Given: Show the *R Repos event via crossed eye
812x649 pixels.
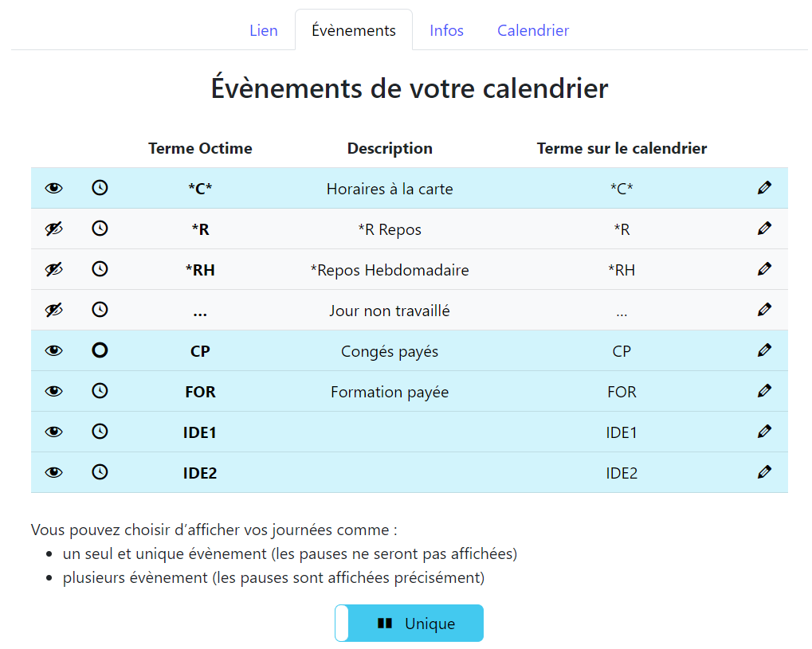Looking at the screenshot, I should point(53,229).
